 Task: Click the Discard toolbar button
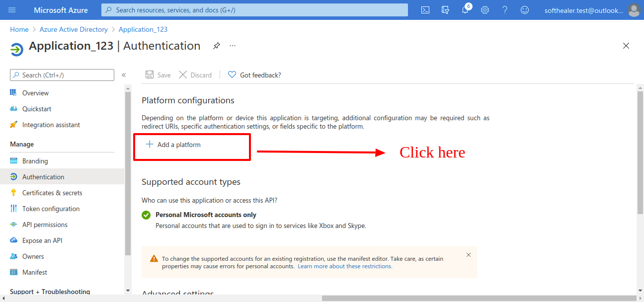[195, 75]
